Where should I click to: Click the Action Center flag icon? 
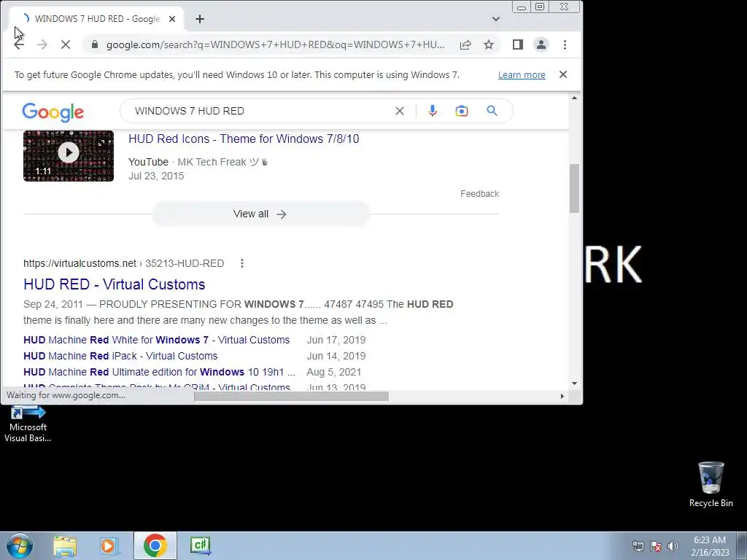pyautogui.click(x=656, y=546)
